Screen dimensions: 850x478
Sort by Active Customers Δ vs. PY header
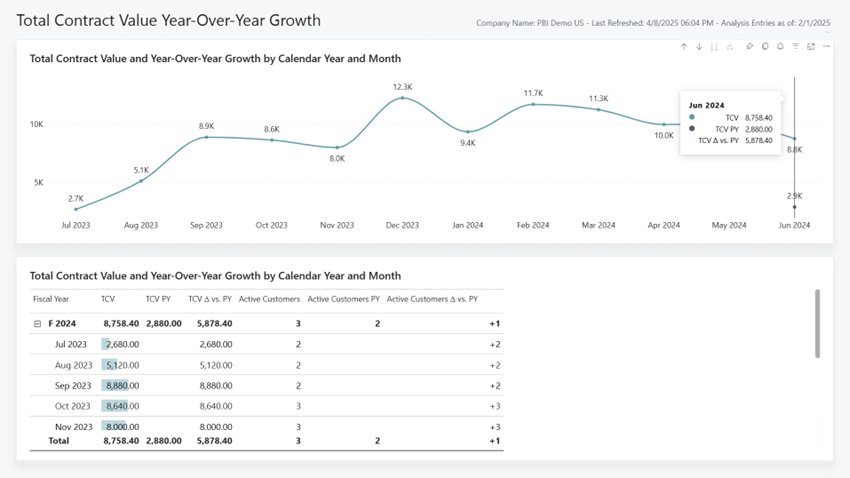[x=432, y=299]
